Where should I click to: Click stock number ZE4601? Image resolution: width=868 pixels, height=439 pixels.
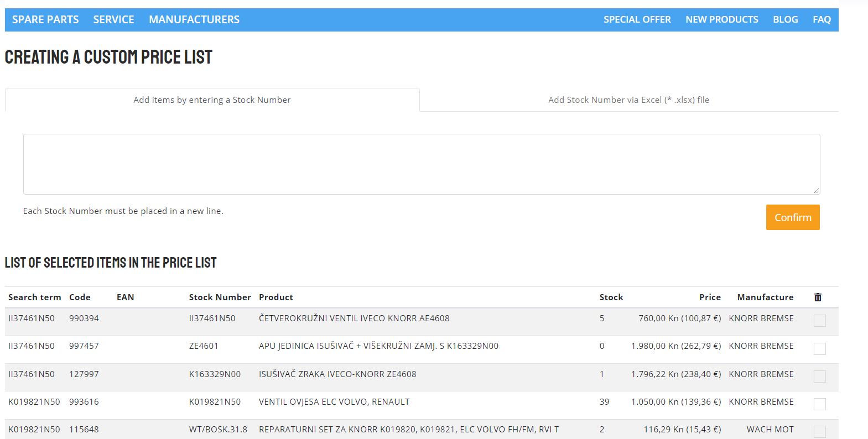coord(204,346)
